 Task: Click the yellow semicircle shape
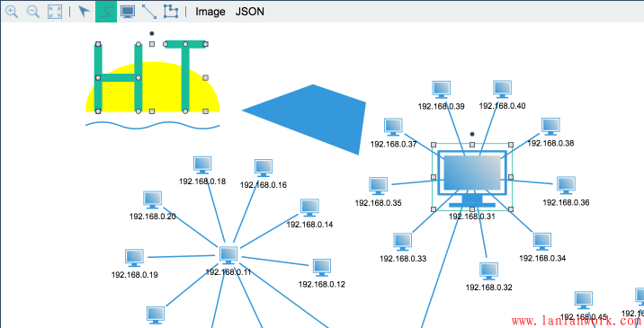click(x=152, y=87)
